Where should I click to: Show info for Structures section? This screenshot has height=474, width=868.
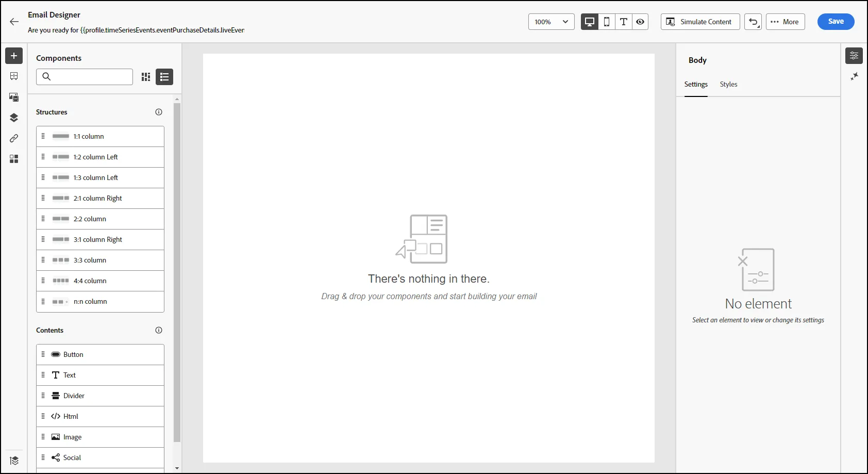[x=159, y=112]
